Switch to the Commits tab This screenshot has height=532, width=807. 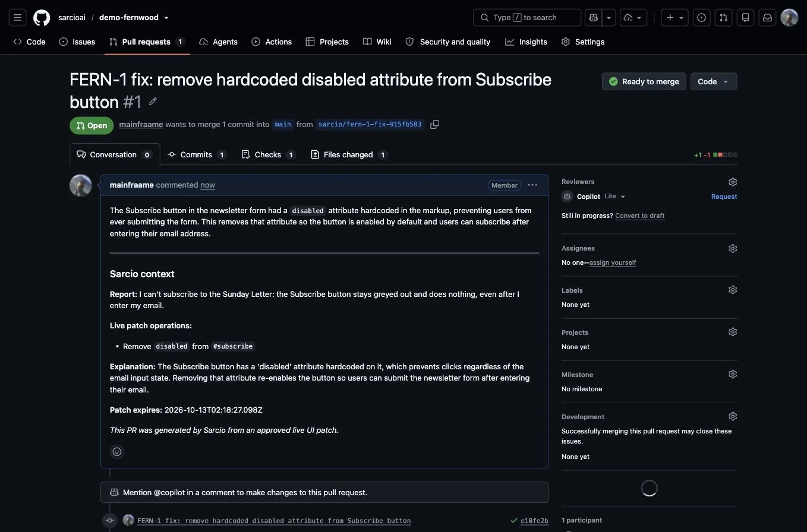click(x=197, y=154)
